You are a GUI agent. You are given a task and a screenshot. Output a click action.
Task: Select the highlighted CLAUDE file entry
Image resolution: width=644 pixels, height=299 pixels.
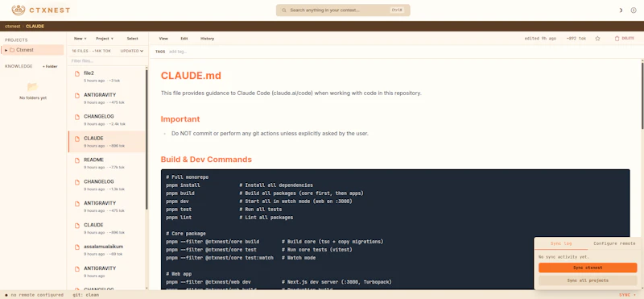(x=106, y=142)
